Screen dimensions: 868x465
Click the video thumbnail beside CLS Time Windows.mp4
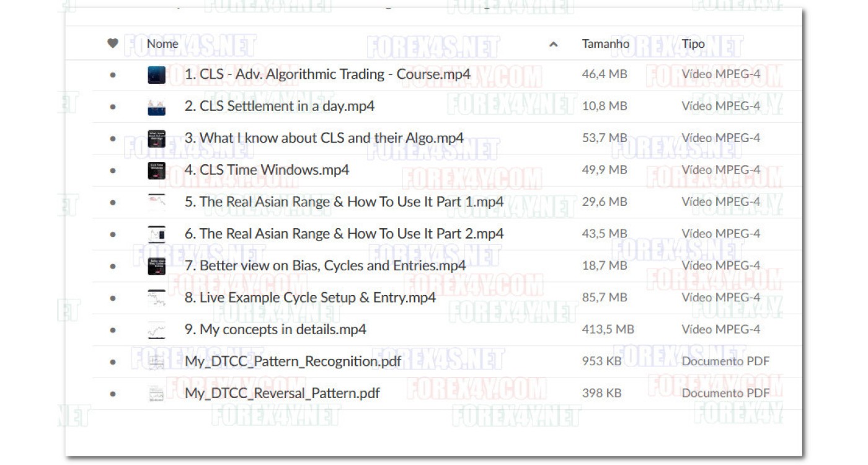click(x=156, y=169)
